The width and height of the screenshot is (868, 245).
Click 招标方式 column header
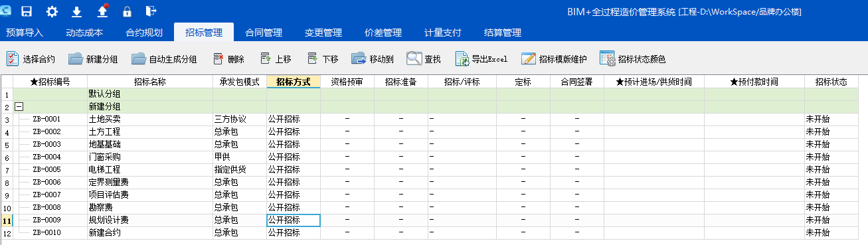293,82
